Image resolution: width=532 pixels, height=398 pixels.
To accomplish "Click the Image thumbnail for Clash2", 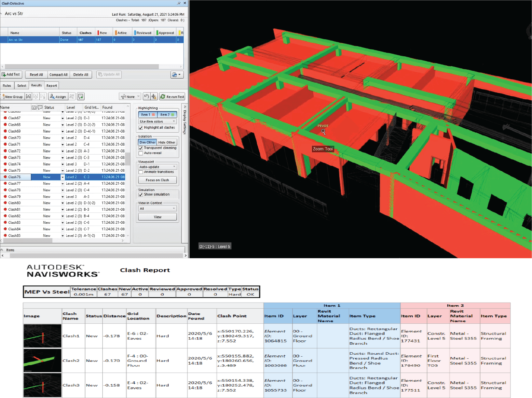I will click(x=42, y=360).
